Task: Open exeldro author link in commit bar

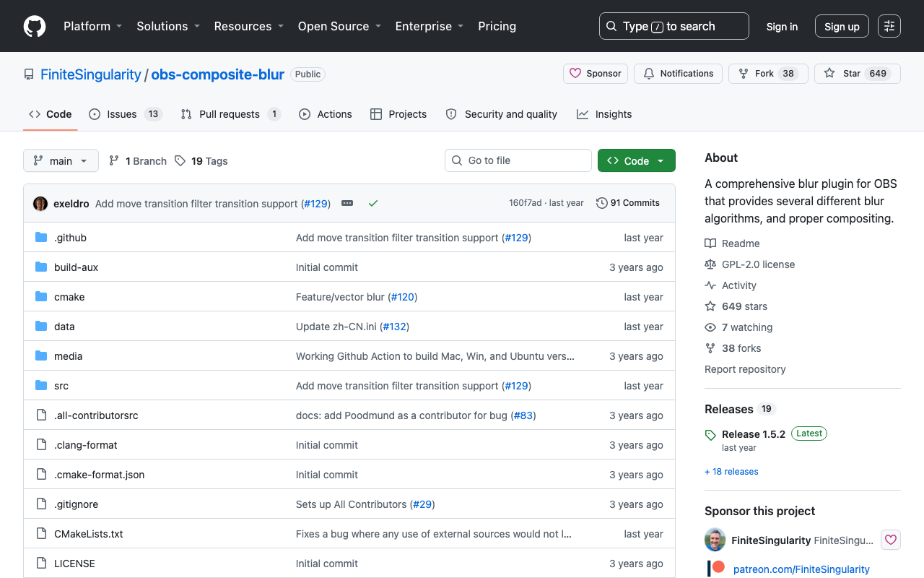Action: pyautogui.click(x=71, y=204)
